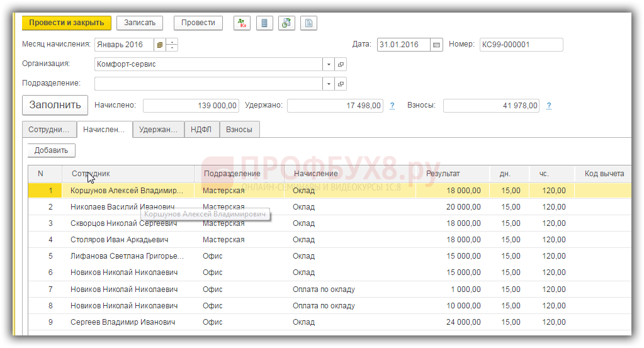Open the Взносы tab

[x=239, y=130]
